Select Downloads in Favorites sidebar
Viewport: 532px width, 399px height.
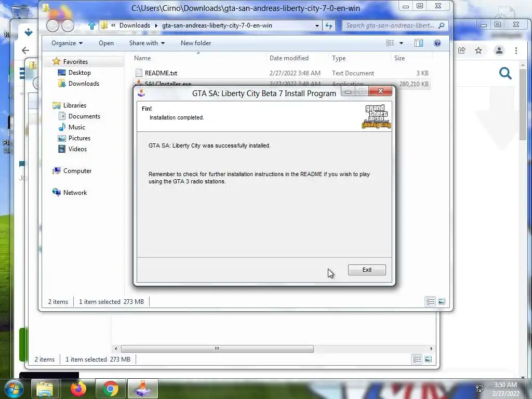pyautogui.click(x=84, y=84)
